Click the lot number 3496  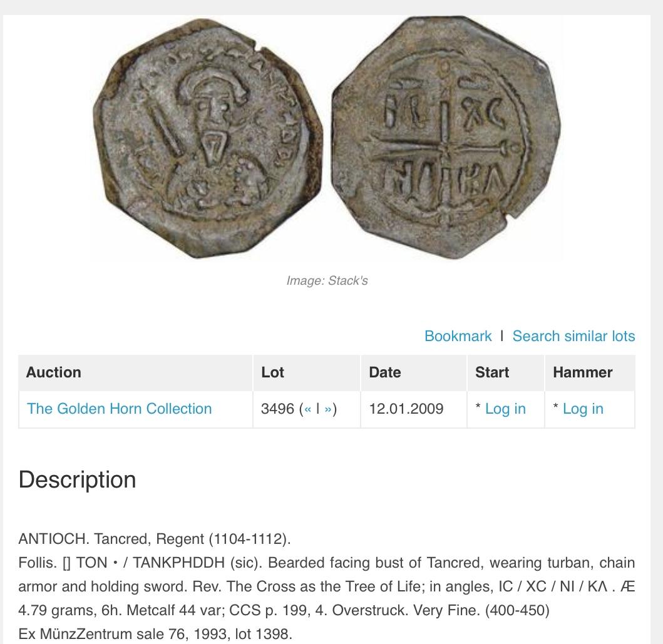277,409
